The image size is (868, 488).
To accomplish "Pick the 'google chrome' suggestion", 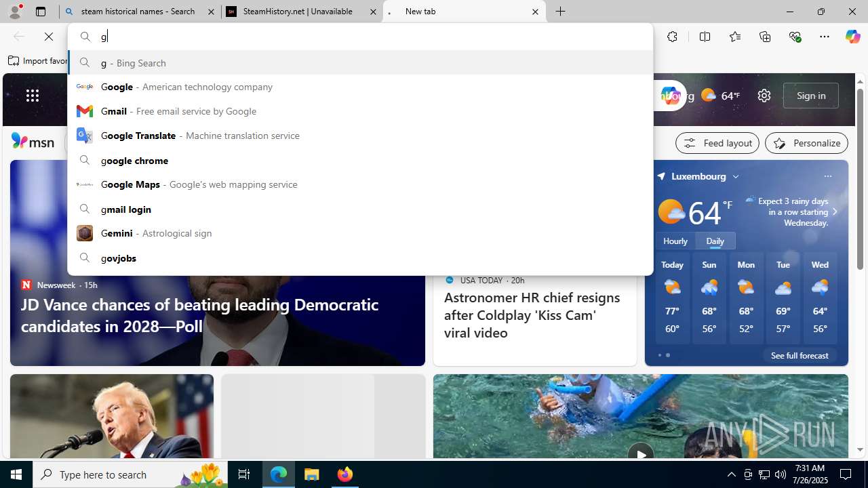I will point(360,160).
